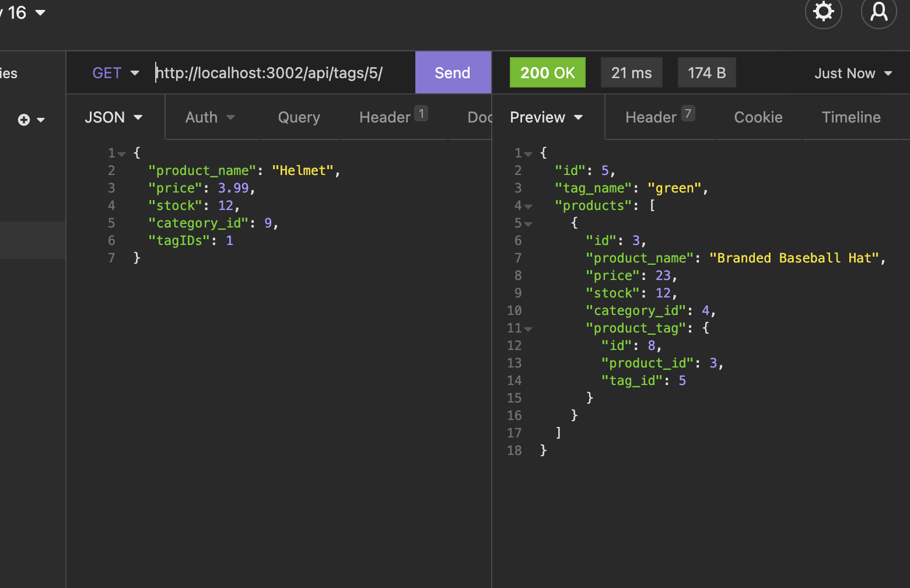Open the Preview mode dropdown
Screen dimensions: 910x588
click(546, 117)
